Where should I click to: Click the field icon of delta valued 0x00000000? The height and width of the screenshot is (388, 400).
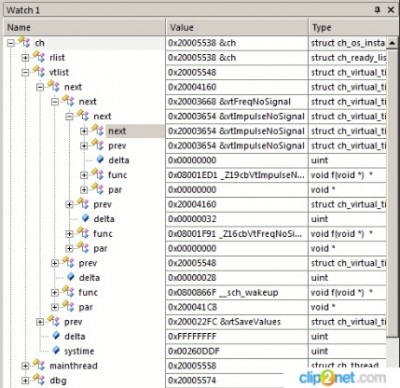[100, 160]
